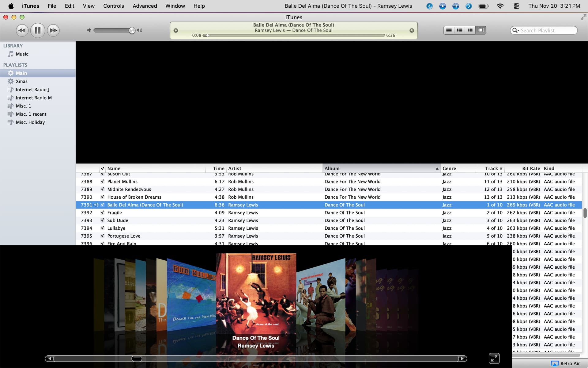Open the search field magnifier dropdown

516,30
